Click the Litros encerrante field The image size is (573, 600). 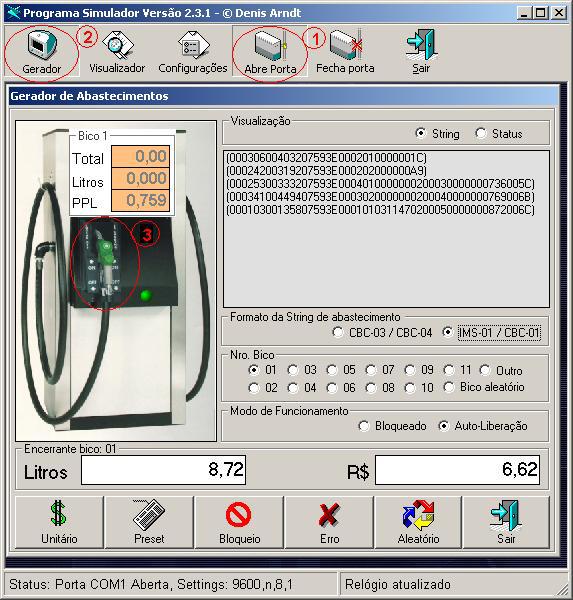click(x=163, y=470)
